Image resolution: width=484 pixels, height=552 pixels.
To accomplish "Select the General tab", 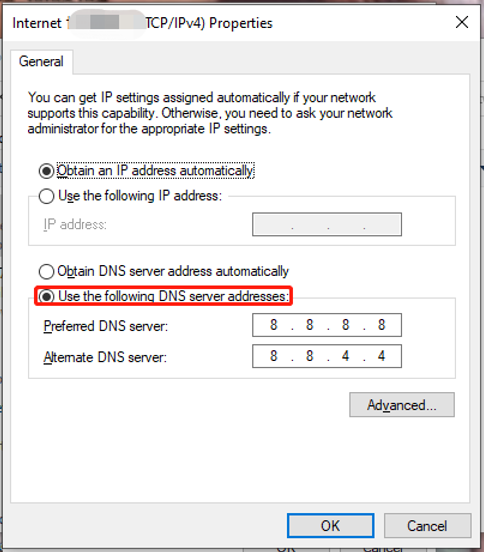I will pos(41,62).
